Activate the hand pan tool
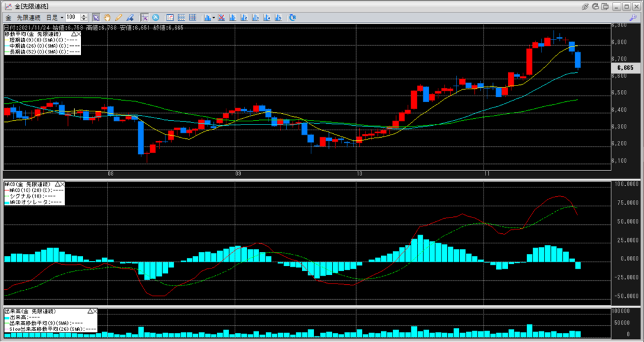This screenshot has height=342, width=644. pos(108,17)
